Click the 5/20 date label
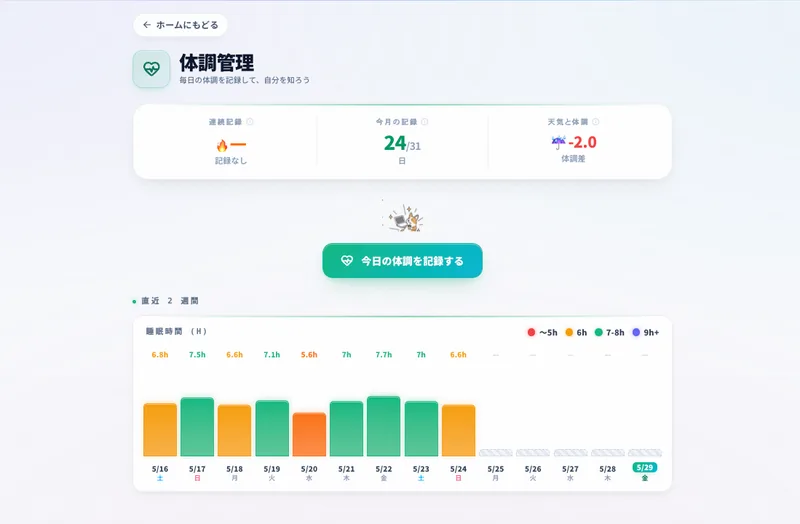The image size is (800, 524). tap(309, 469)
